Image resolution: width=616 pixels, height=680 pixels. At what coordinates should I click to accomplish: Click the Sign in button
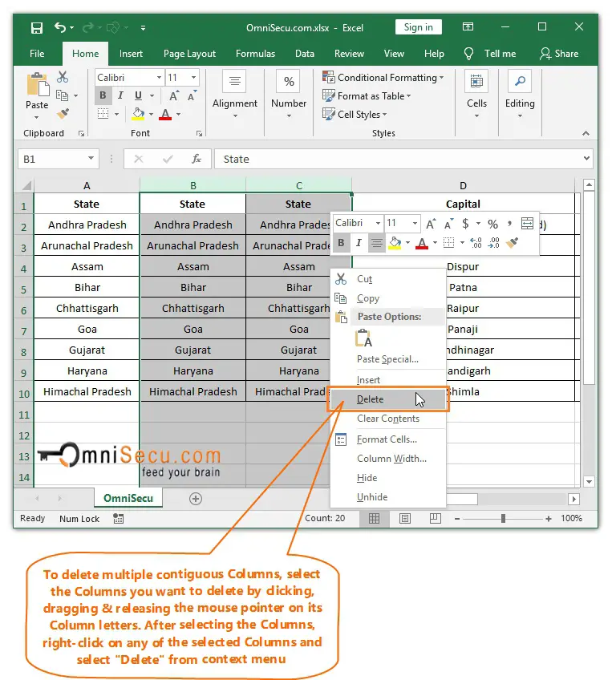418,27
